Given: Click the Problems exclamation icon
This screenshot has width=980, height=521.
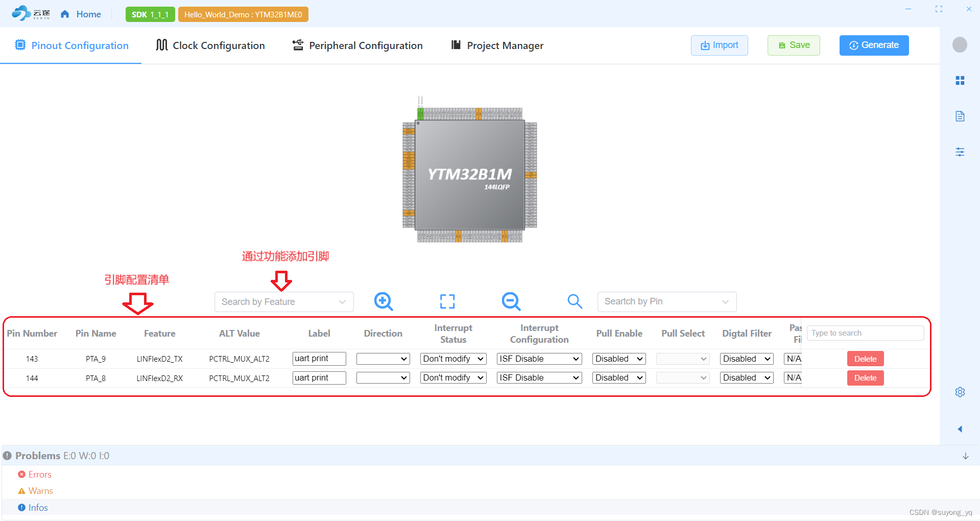Looking at the screenshot, I should click(x=7, y=456).
